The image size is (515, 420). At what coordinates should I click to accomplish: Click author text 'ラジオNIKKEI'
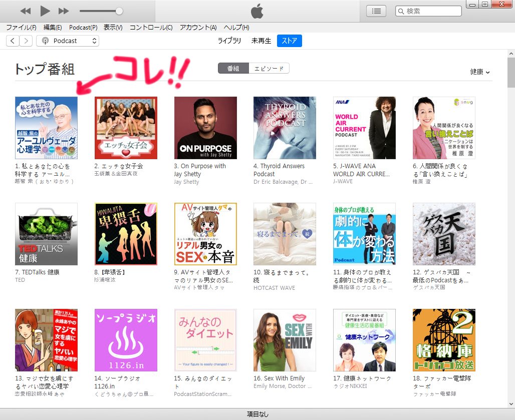click(350, 386)
